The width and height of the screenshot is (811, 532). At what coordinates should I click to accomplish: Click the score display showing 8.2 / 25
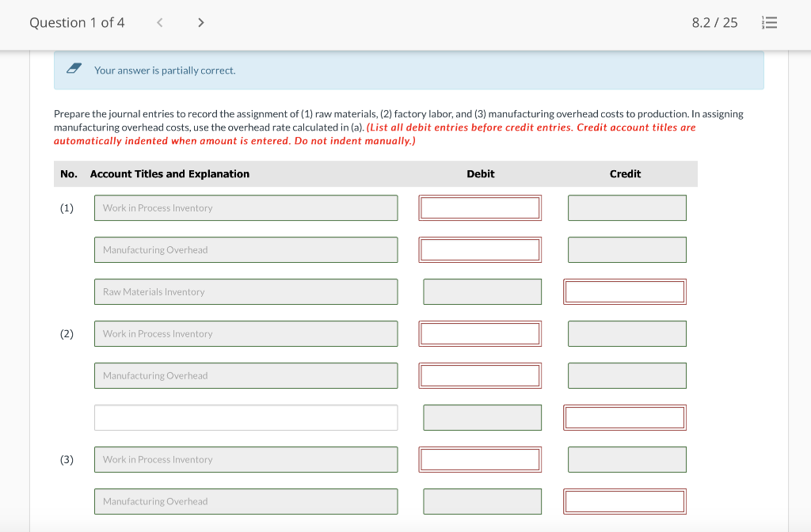tap(714, 22)
